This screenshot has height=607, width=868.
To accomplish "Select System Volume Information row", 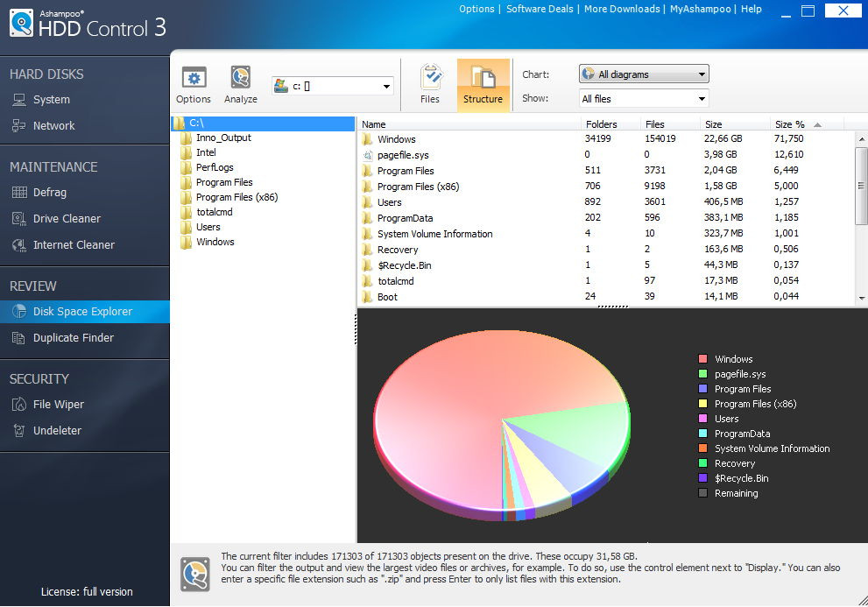I will [x=606, y=234].
